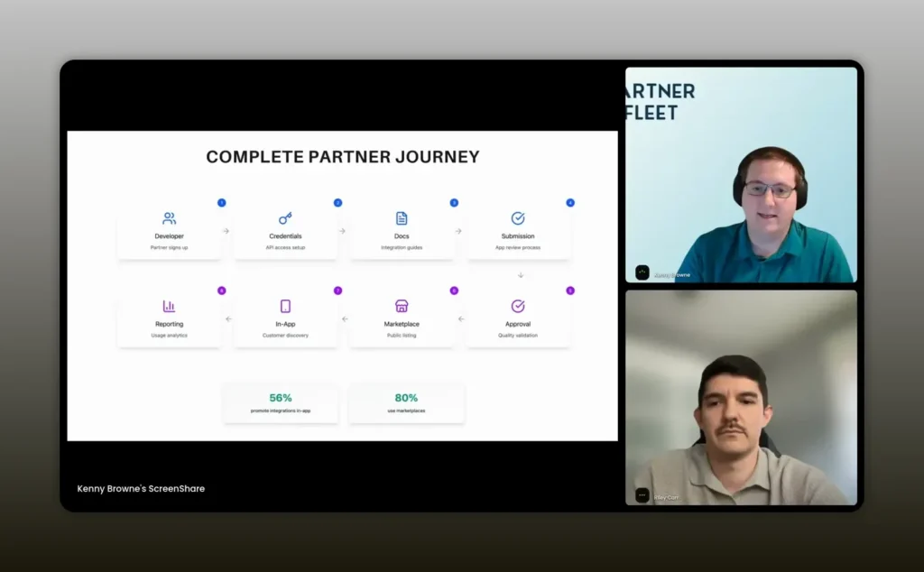The width and height of the screenshot is (924, 572).
Task: Click the Developer people icon
Action: [x=169, y=218]
